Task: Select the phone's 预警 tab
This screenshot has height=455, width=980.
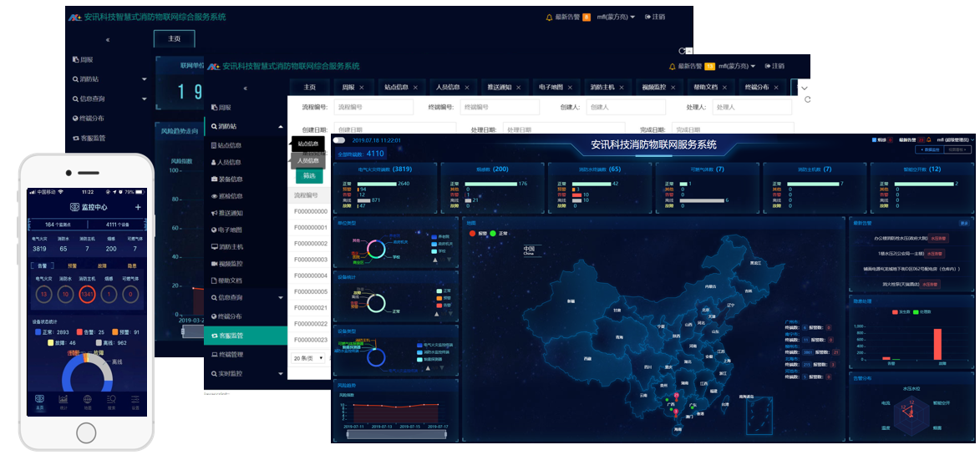Action: 72,265
